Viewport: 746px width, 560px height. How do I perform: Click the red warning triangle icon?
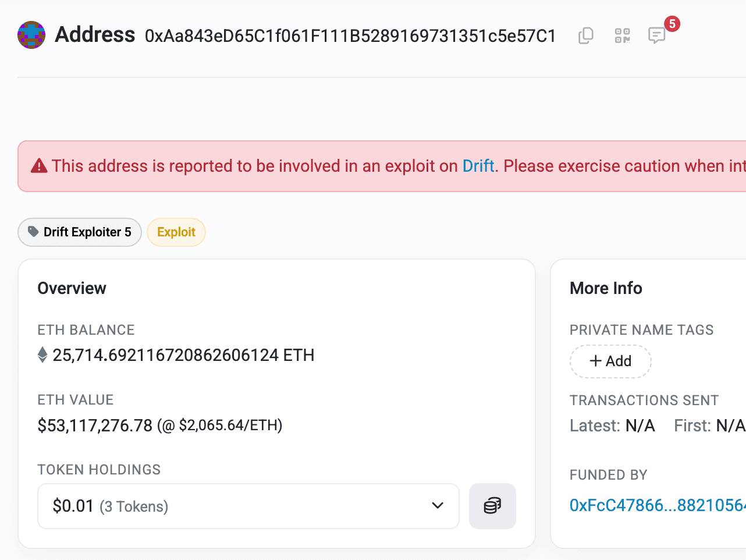(39, 166)
